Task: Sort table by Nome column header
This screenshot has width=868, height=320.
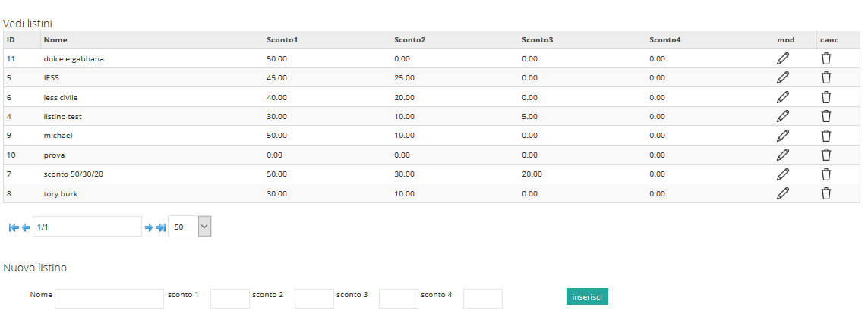Action: click(55, 39)
